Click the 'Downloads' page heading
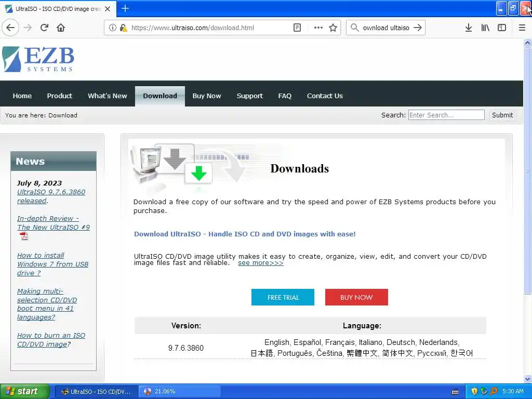This screenshot has width=532, height=399. 300,169
